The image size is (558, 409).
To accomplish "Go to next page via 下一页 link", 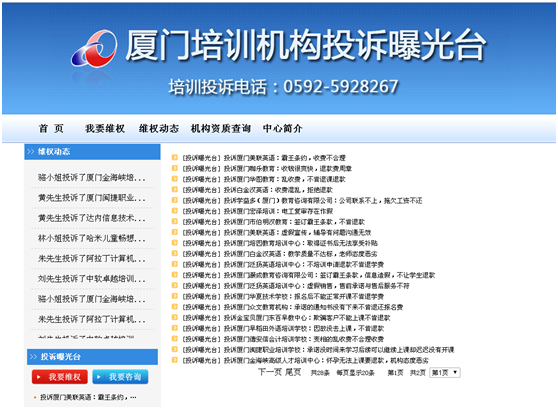I will pos(269,372).
